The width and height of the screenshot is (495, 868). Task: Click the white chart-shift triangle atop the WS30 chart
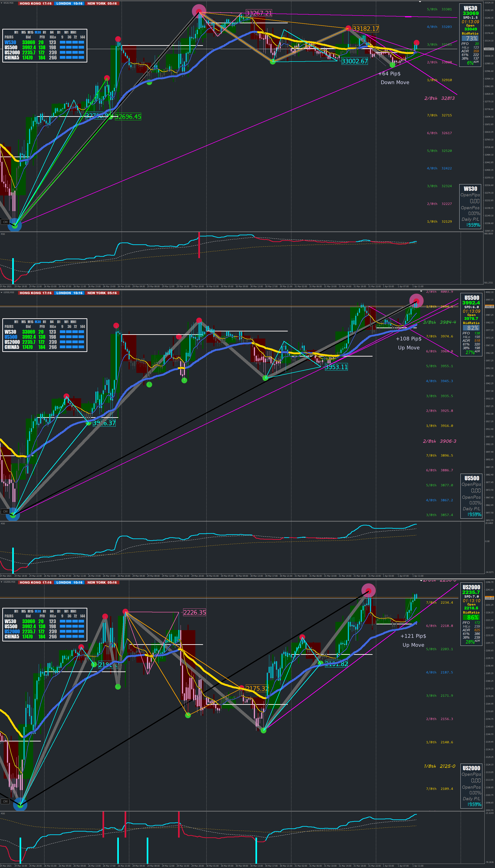pyautogui.click(x=420, y=2)
